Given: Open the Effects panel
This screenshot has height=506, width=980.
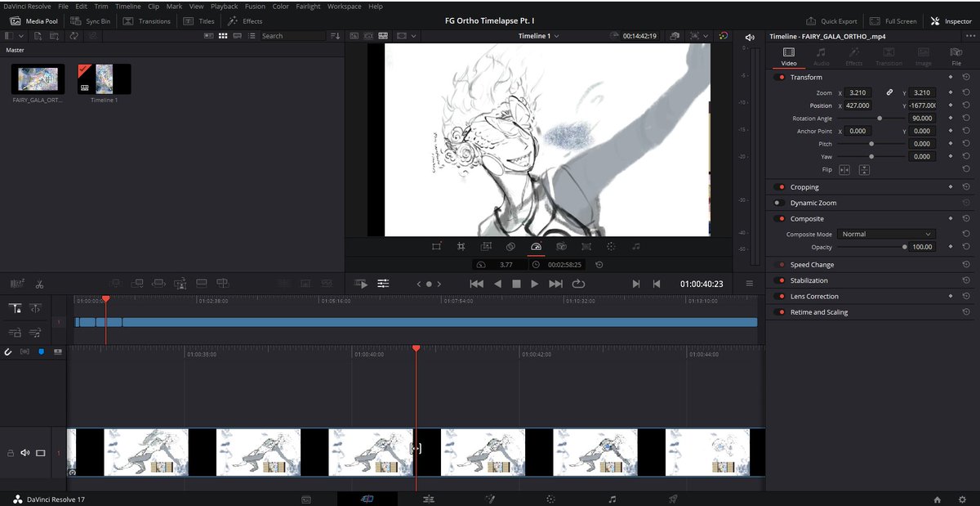Looking at the screenshot, I should (245, 21).
